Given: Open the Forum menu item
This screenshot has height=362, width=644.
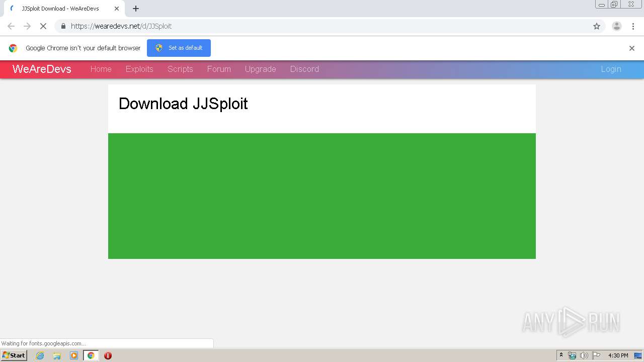Looking at the screenshot, I should pyautogui.click(x=219, y=69).
